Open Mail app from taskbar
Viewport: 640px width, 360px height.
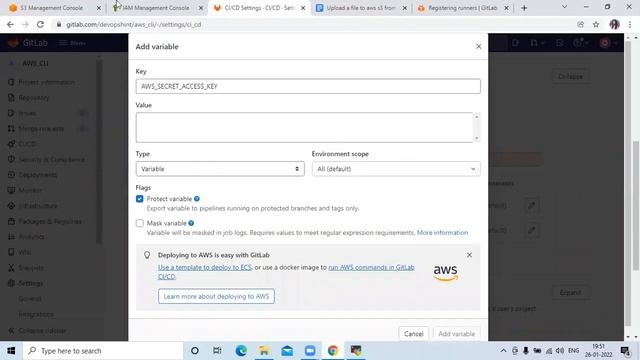coord(287,351)
